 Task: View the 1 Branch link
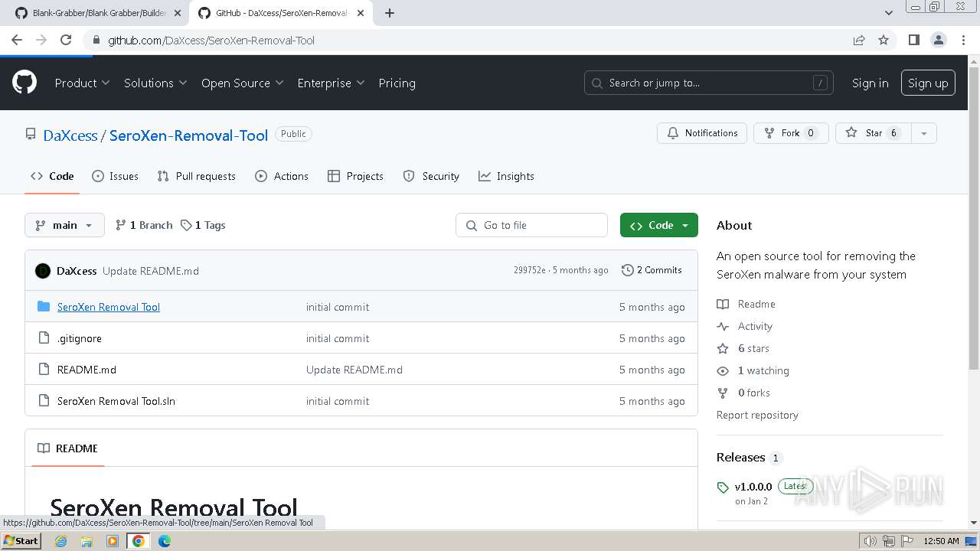click(144, 225)
